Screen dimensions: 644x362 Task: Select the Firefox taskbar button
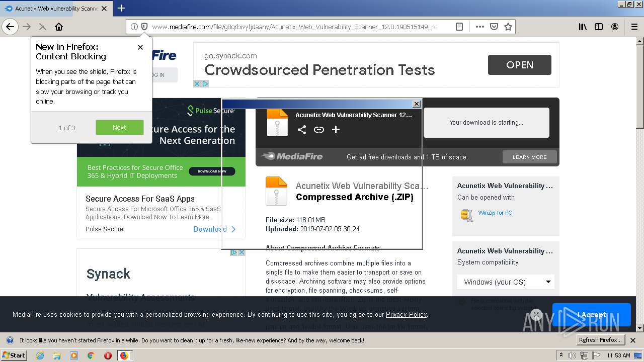(124, 355)
